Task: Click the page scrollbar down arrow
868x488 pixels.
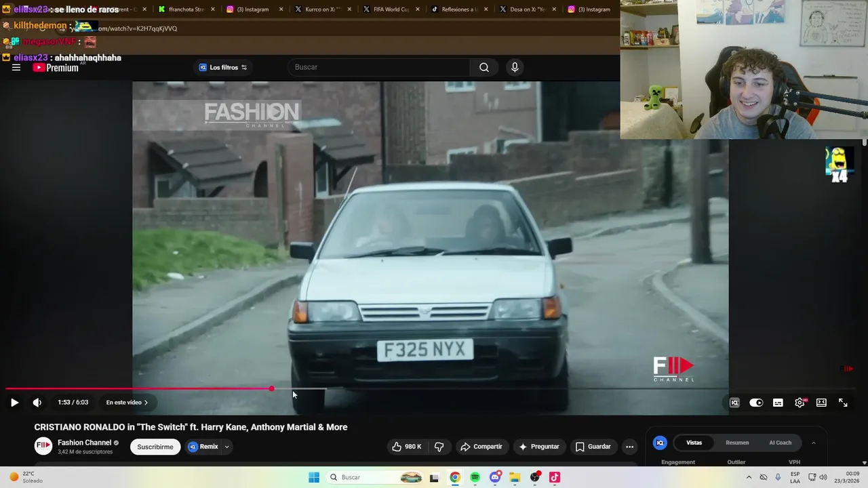Action: (x=865, y=464)
